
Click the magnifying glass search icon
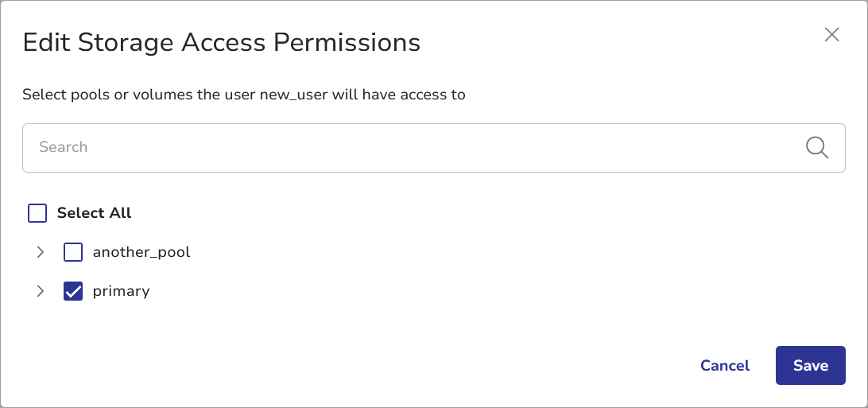pos(817,147)
